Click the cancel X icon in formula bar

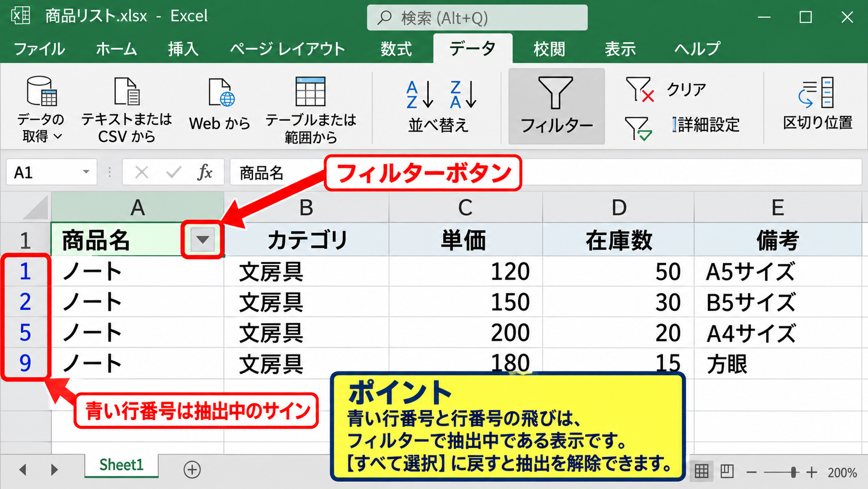pyautogui.click(x=142, y=172)
